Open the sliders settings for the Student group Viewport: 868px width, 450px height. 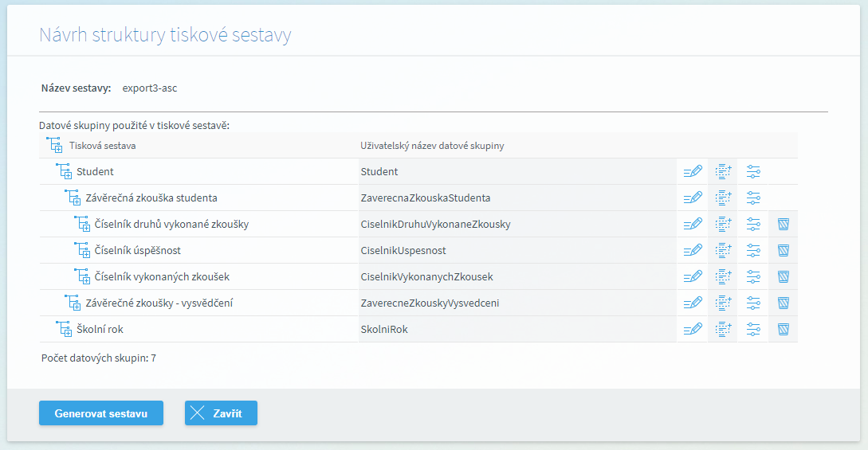(x=753, y=171)
